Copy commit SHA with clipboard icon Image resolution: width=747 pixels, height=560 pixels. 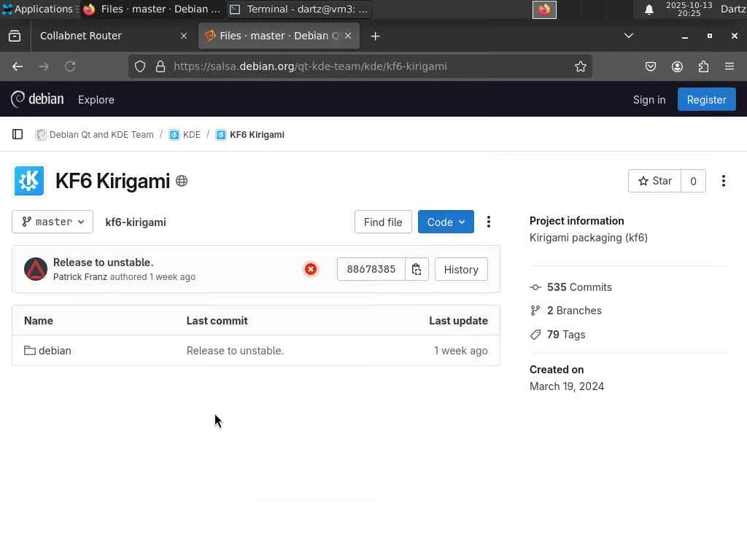(x=417, y=269)
